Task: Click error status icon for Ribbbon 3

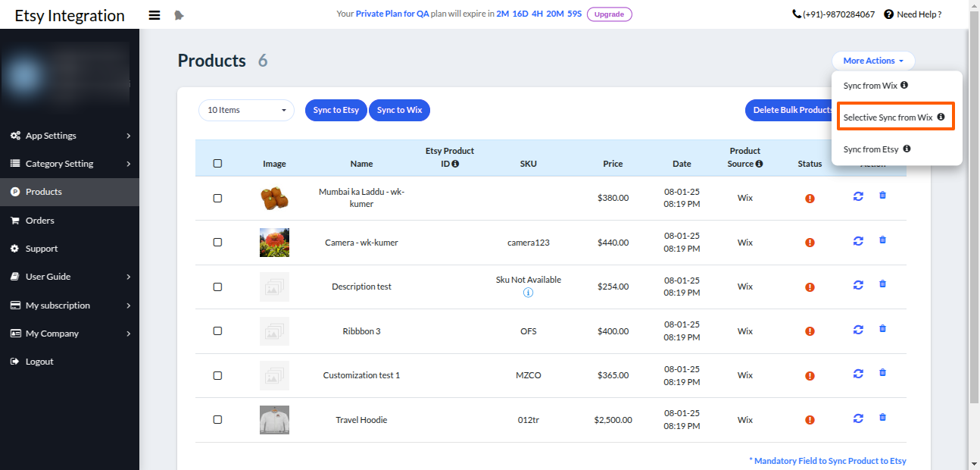Action: pos(810,331)
